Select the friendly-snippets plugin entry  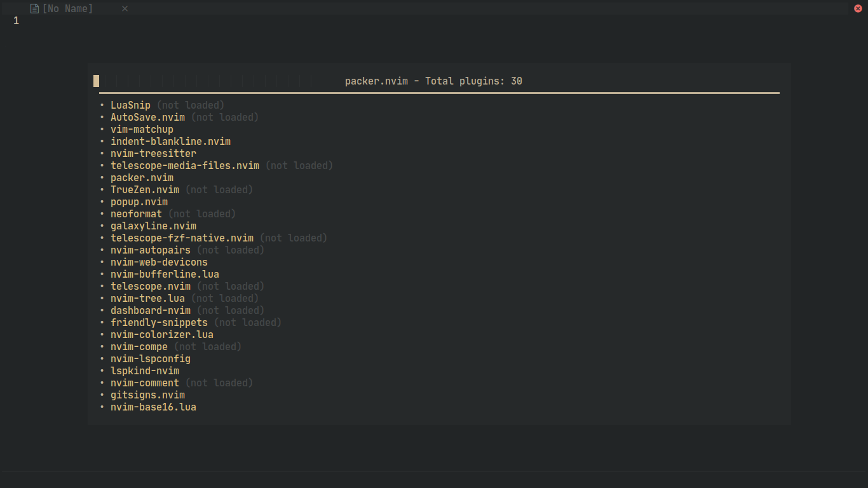click(x=159, y=322)
